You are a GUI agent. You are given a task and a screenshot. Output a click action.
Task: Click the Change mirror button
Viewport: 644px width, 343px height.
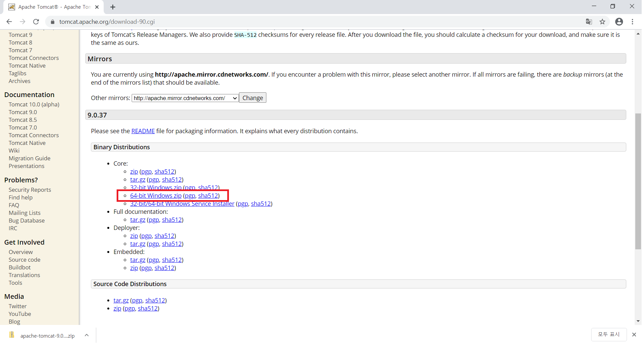pos(253,98)
